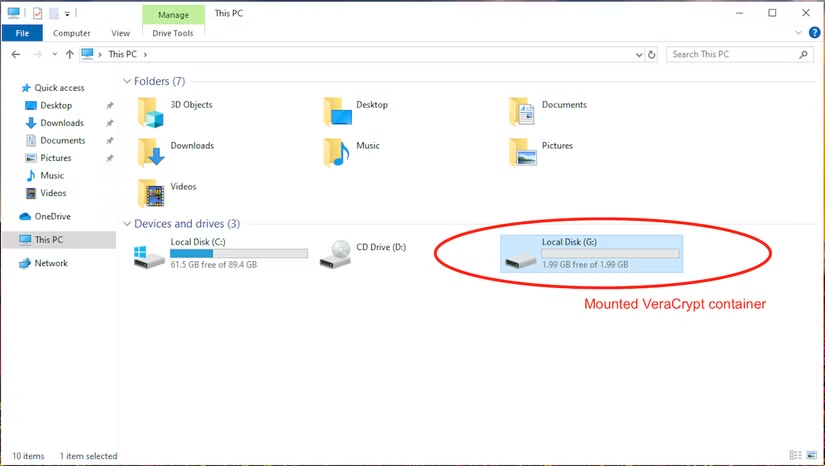The width and height of the screenshot is (825, 466).
Task: Open the Music folder icon
Action: click(336, 152)
